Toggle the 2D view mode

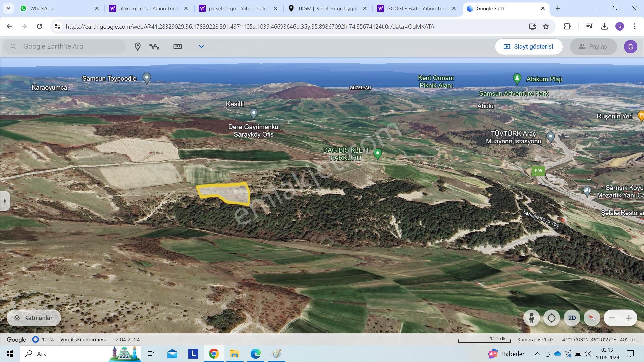pyautogui.click(x=572, y=318)
